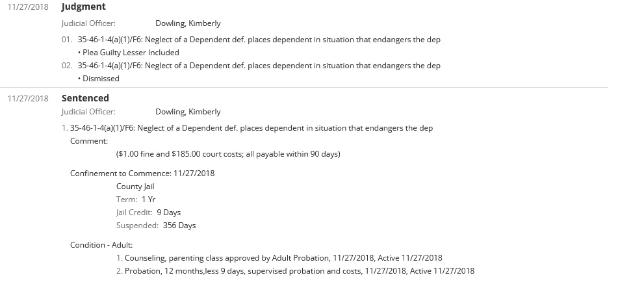Image resolution: width=644 pixels, height=286 pixels.
Task: Click the date beside the Sentenced heading
Action: pyautogui.click(x=27, y=99)
